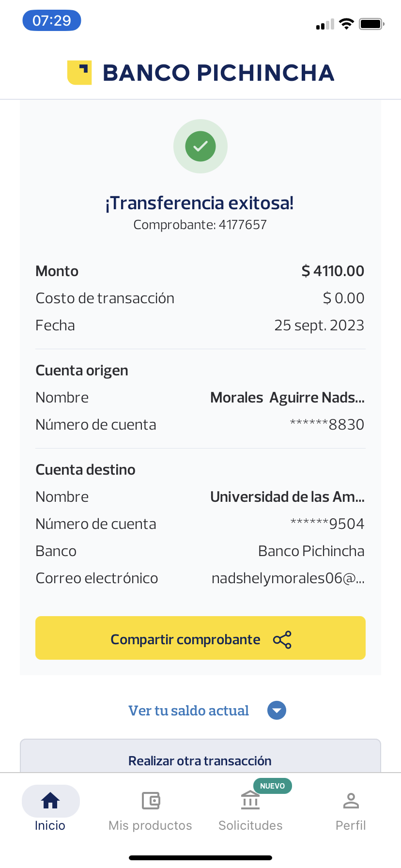The image size is (401, 868).
Task: Tap the NUEVO badge on Solicitudes
Action: [272, 786]
